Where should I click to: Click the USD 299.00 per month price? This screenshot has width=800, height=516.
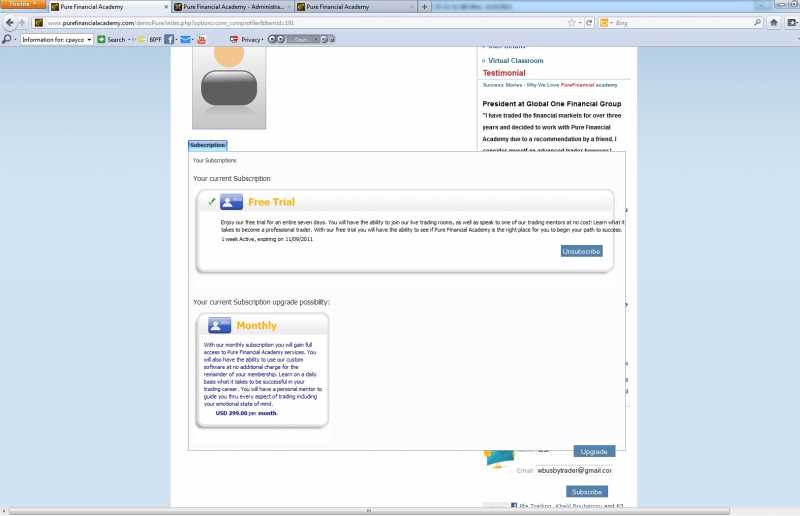(246, 413)
